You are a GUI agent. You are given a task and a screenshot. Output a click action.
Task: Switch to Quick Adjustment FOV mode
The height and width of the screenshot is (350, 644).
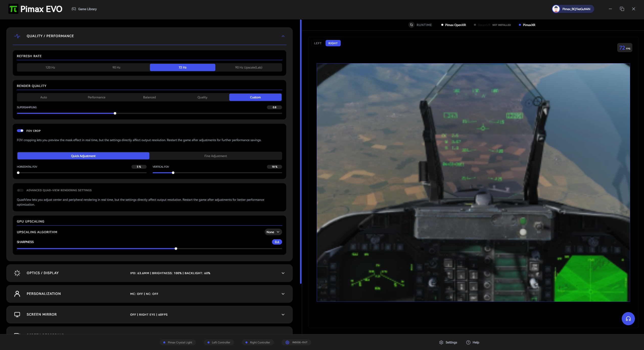click(x=83, y=156)
